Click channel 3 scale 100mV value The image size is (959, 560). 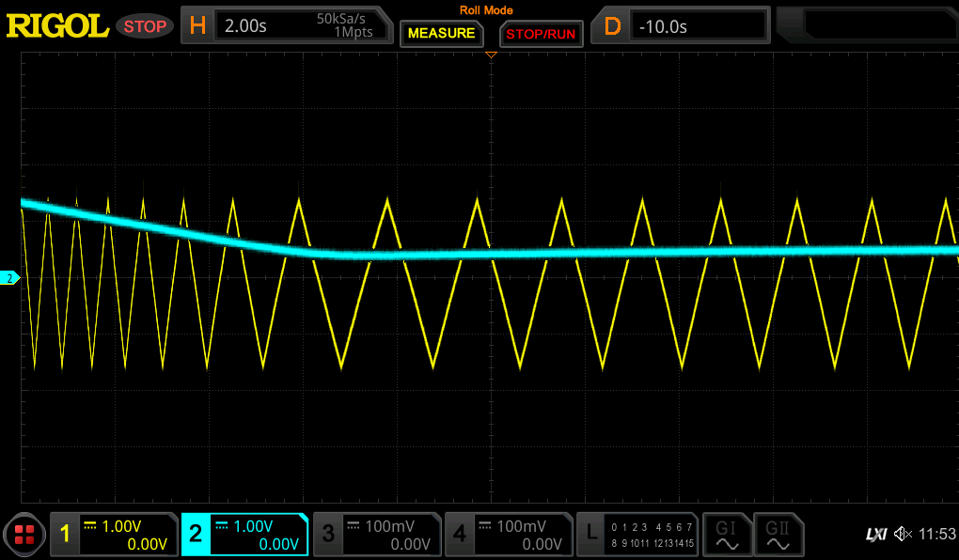pos(389,526)
